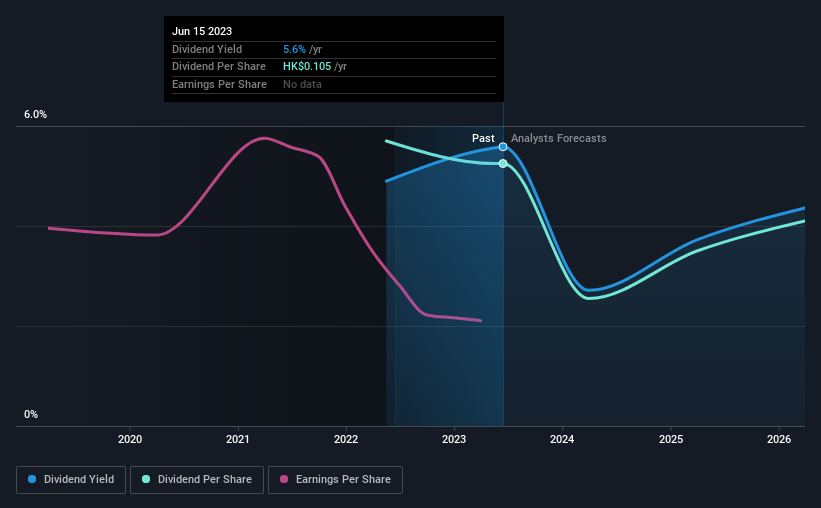Click the Past label on chart

(483, 138)
